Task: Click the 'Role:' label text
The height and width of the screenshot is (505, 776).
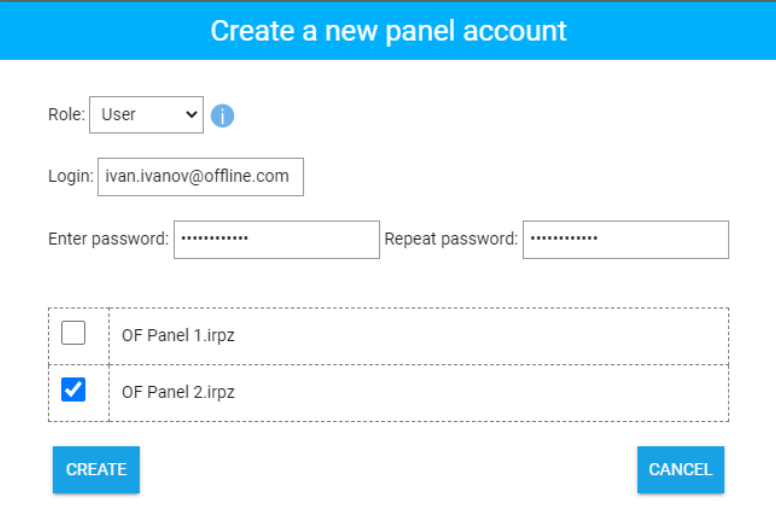Action: click(x=66, y=115)
